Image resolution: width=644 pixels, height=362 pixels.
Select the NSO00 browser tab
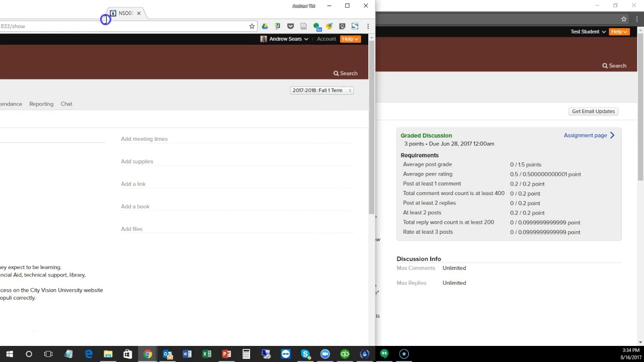pos(125,13)
